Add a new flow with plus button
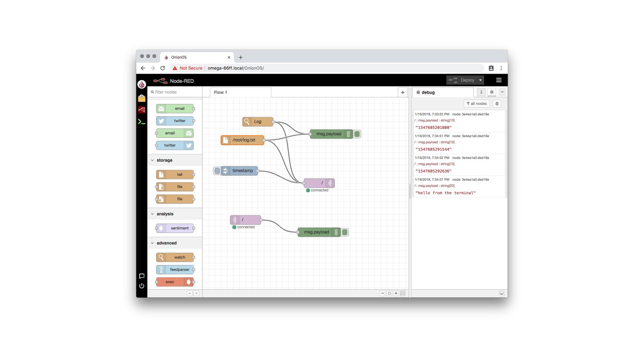Screen dimensions: 644x362 [402, 93]
